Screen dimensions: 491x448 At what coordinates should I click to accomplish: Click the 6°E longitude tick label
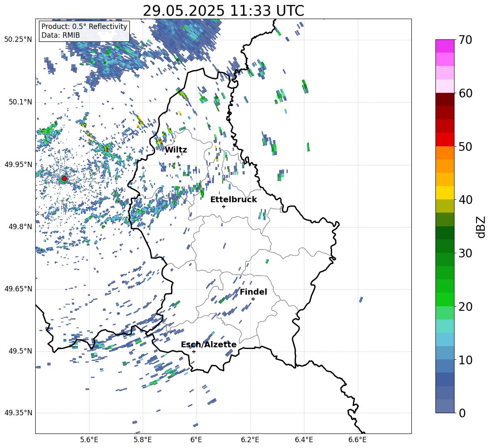click(196, 440)
